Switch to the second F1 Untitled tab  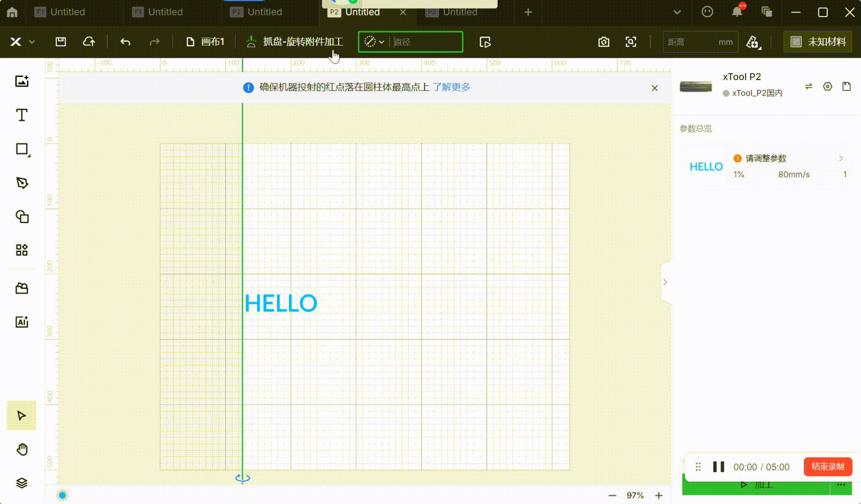[x=158, y=12]
